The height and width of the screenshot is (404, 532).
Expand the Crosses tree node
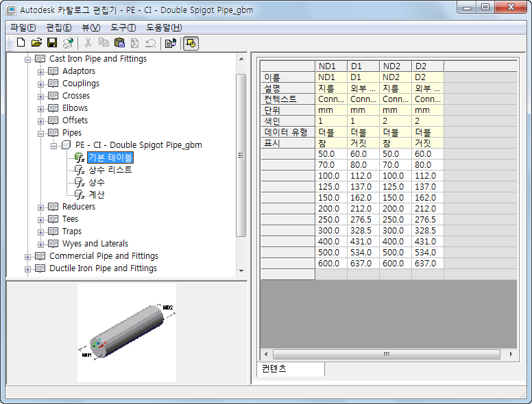[x=40, y=97]
